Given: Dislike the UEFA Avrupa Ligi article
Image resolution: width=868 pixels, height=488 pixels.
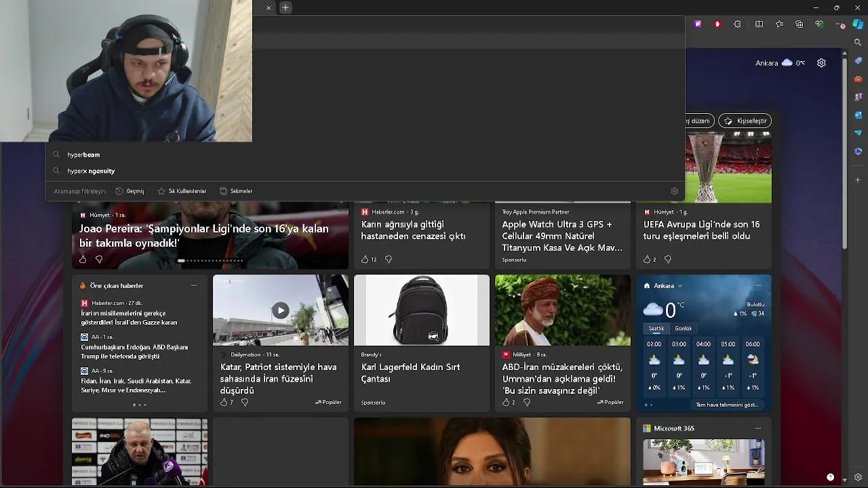Looking at the screenshot, I should coord(668,260).
